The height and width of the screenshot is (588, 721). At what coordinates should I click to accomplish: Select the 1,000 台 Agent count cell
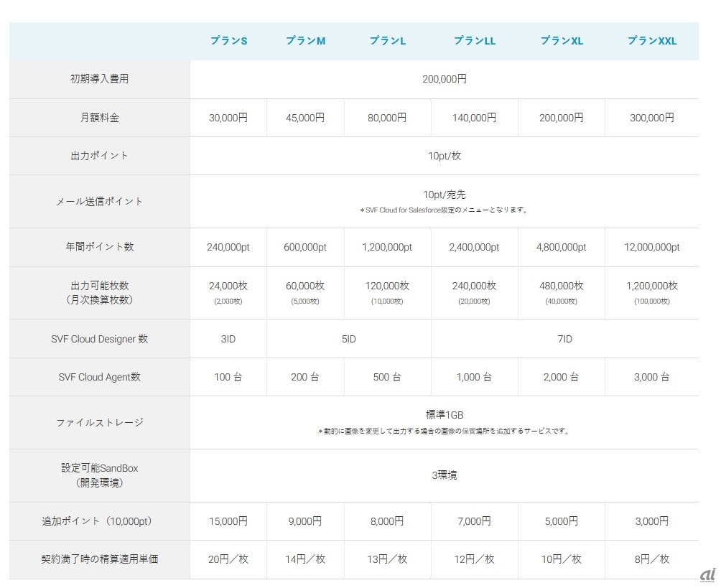[474, 377]
